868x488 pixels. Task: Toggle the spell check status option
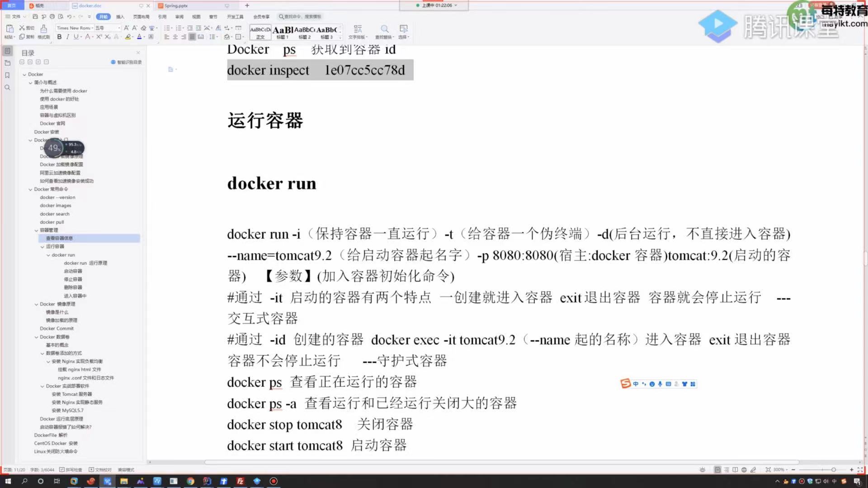click(71, 470)
